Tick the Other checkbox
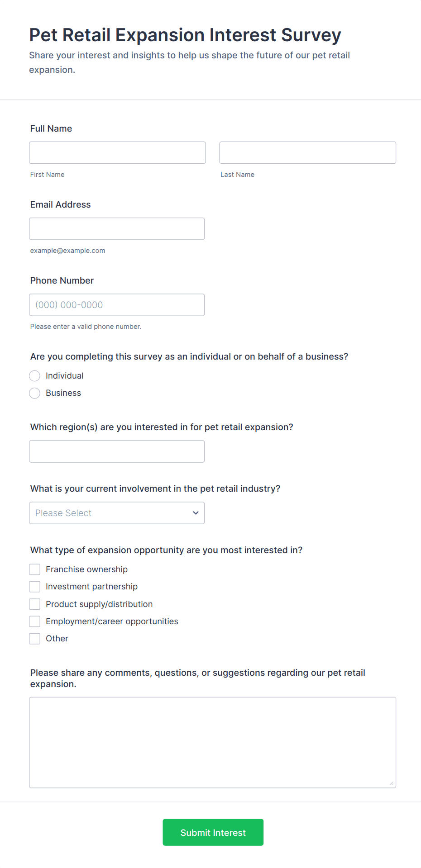The width and height of the screenshot is (421, 868). (x=35, y=638)
